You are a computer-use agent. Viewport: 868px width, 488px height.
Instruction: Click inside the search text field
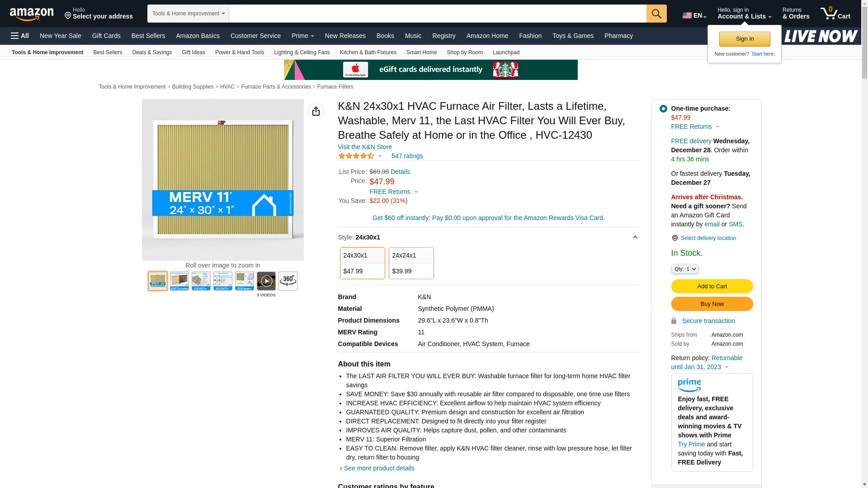click(437, 14)
